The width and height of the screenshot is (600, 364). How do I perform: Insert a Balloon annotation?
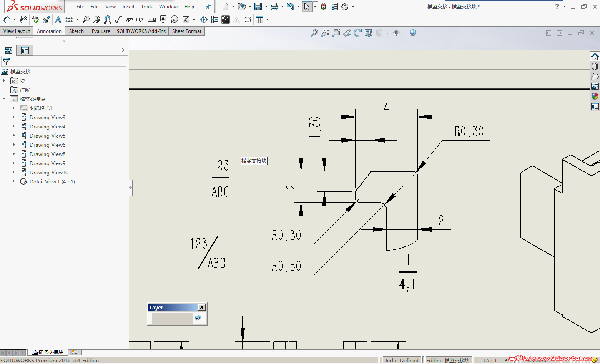[x=86, y=20]
